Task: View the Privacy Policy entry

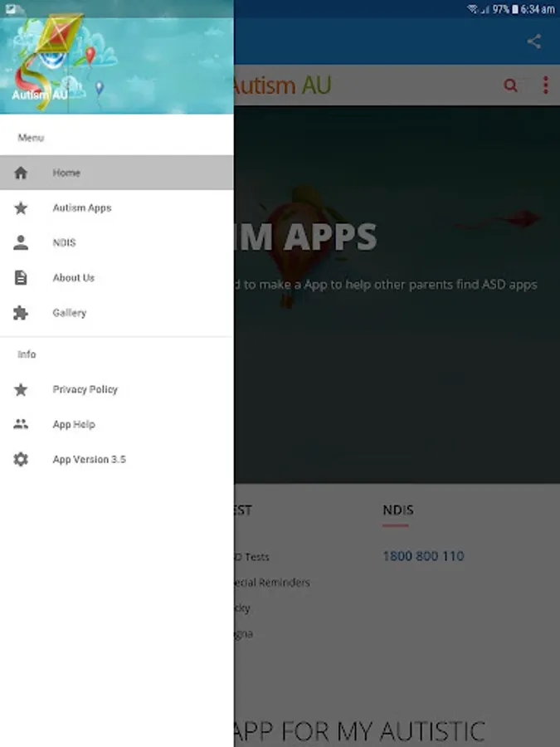Action: pyautogui.click(x=117, y=390)
